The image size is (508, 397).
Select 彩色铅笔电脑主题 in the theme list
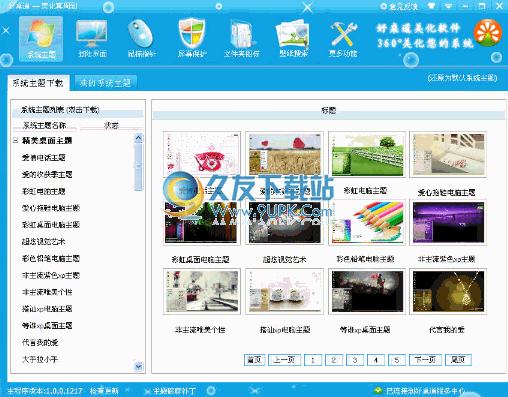(51, 259)
